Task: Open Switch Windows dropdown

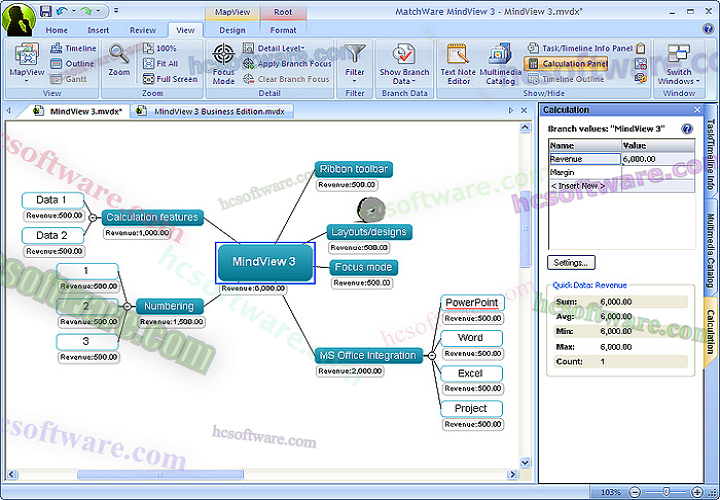Action: [679, 64]
